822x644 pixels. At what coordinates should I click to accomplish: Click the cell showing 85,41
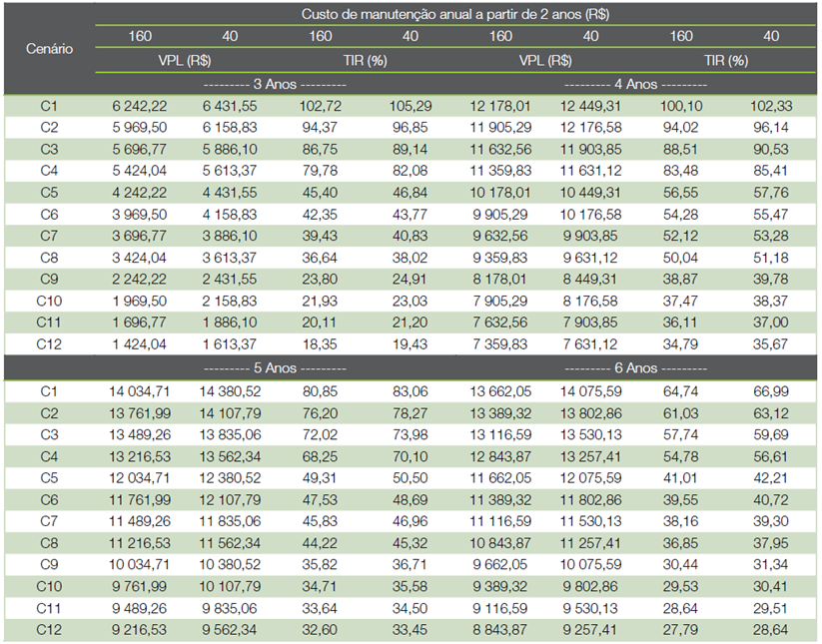pos(771,171)
